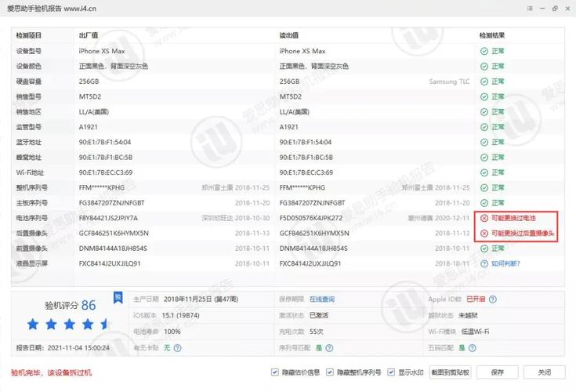The height and width of the screenshot is (392, 576).
Task: Click the Wi-Fi模块 低温Wi-Fi value
Action: [475, 332]
